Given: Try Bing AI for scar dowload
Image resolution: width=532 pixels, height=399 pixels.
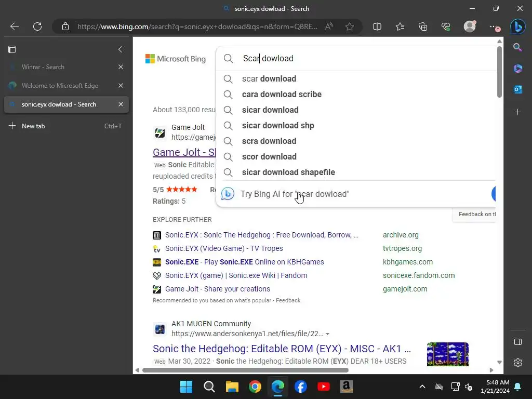Looking at the screenshot, I should click(355, 194).
